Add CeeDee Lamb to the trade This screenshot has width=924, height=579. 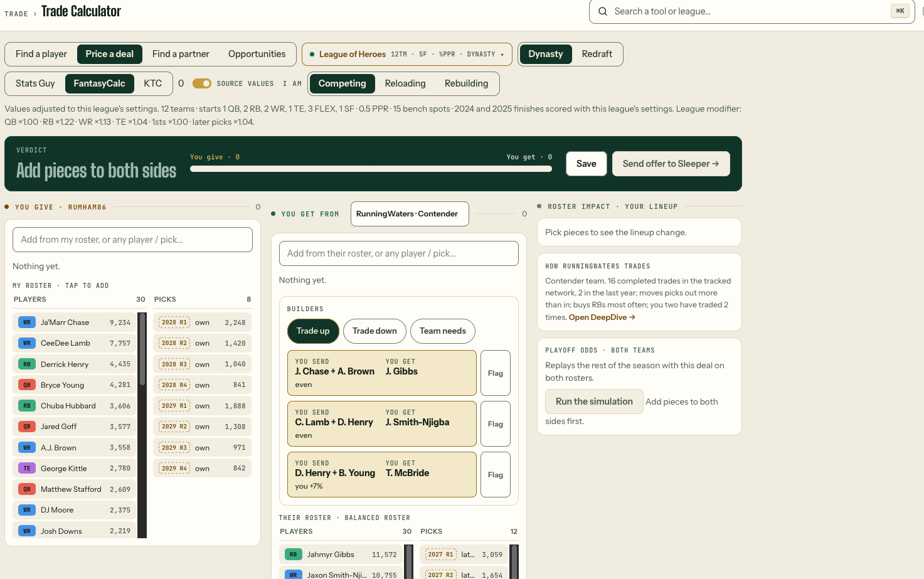coord(75,343)
